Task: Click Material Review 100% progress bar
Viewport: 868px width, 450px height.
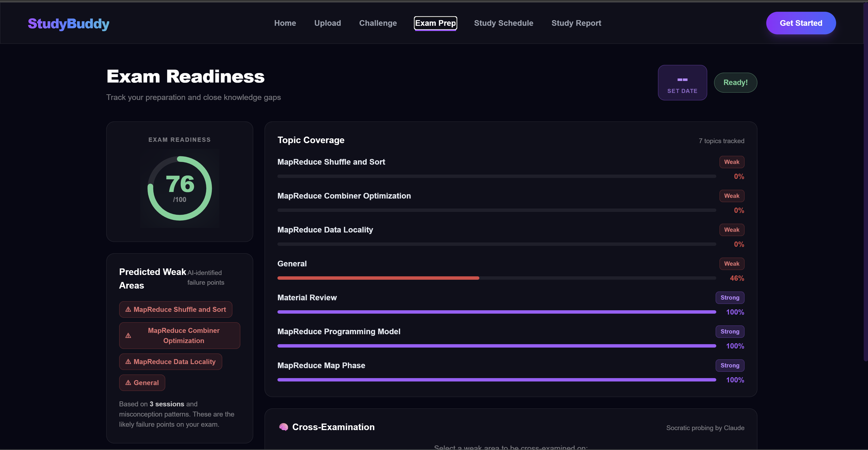Action: [x=496, y=312]
